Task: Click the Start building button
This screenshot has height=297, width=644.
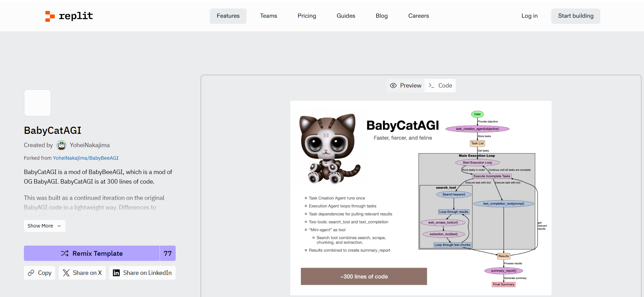Action: (x=576, y=16)
